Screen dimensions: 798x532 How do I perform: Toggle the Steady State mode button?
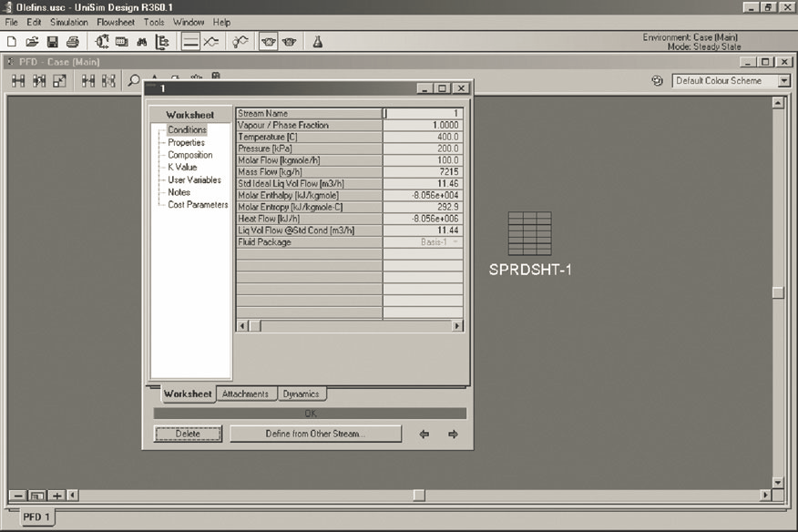[190, 42]
